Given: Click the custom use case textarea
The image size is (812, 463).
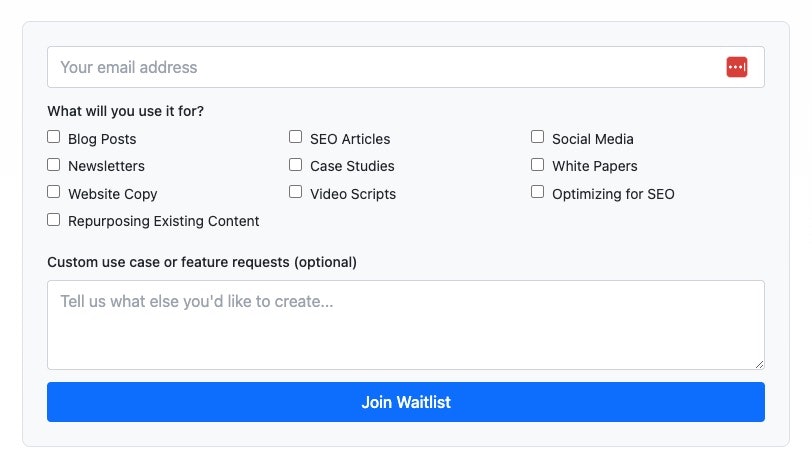Looking at the screenshot, I should 406,325.
